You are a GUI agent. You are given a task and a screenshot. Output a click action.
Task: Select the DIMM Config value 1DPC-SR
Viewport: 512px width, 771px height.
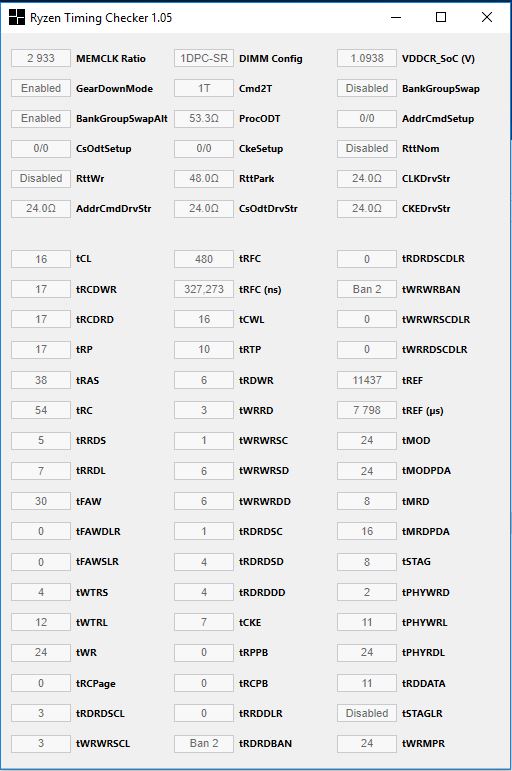(x=204, y=58)
